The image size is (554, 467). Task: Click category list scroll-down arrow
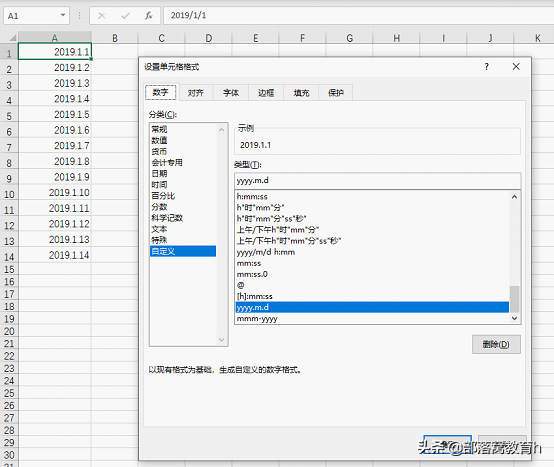(222, 340)
